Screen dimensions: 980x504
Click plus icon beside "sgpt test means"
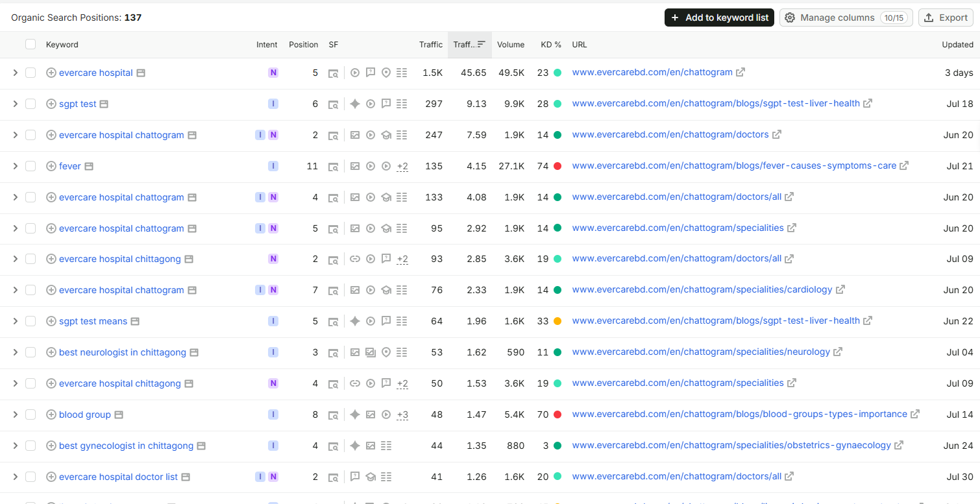51,321
